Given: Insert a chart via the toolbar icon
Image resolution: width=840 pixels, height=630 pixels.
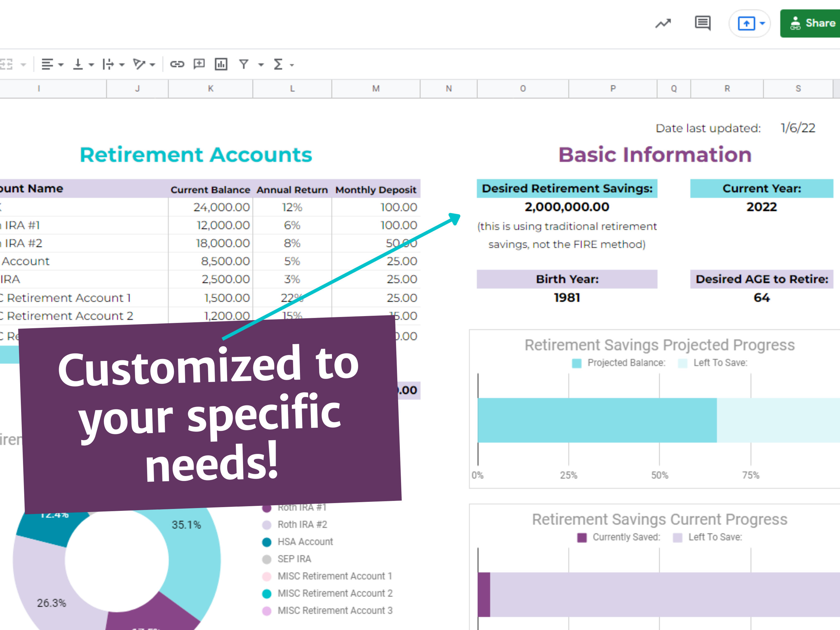Looking at the screenshot, I should tap(221, 65).
